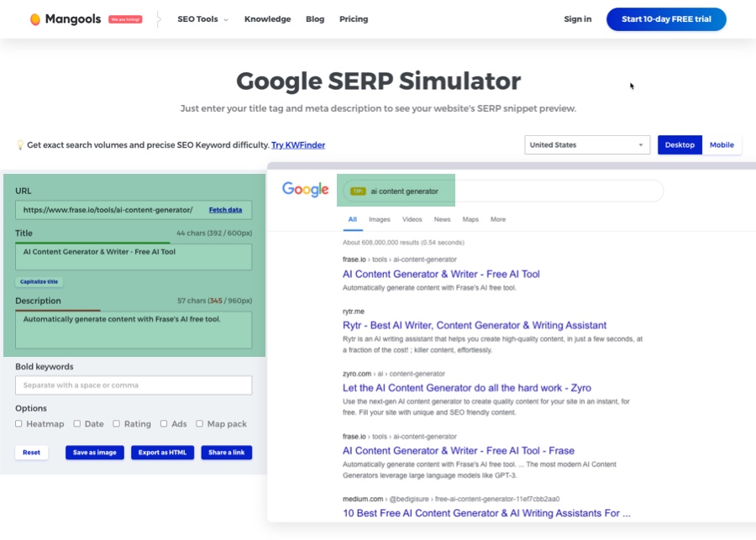Click Share a link button
The height and width of the screenshot is (540, 756).
[x=227, y=453]
